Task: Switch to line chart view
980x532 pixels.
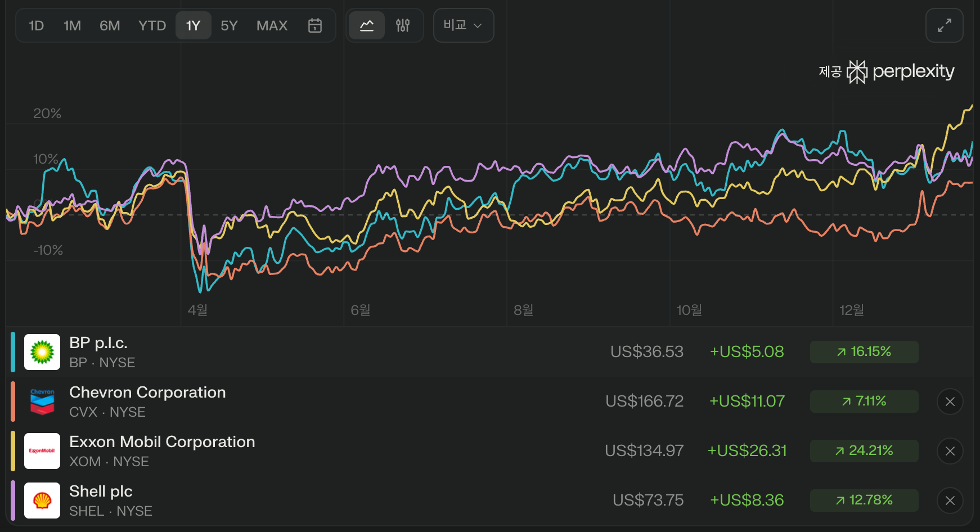Action: click(367, 25)
